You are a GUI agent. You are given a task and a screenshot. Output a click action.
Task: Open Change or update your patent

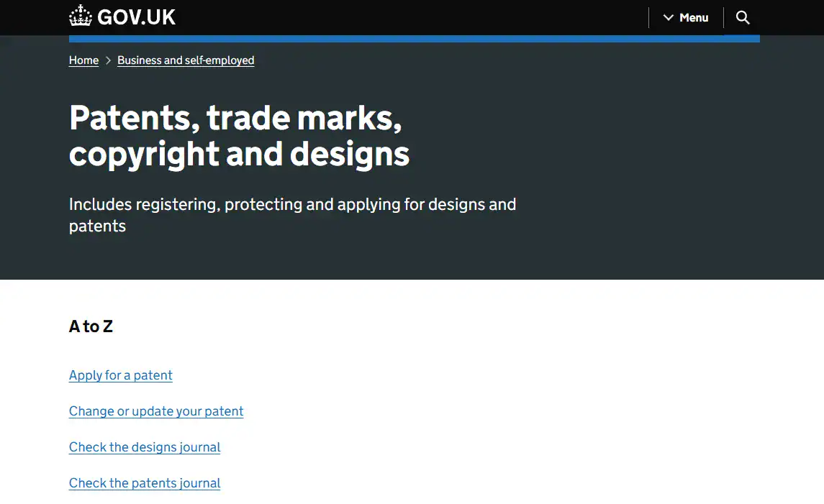point(156,411)
